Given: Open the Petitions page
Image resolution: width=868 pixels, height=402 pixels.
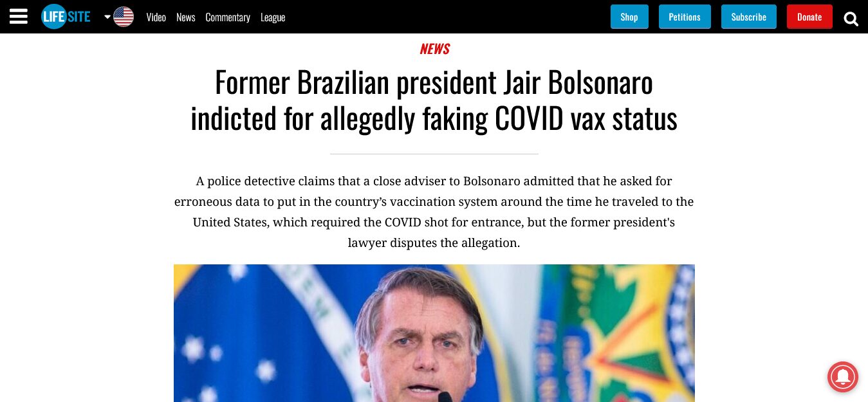Looking at the screenshot, I should pos(685,17).
